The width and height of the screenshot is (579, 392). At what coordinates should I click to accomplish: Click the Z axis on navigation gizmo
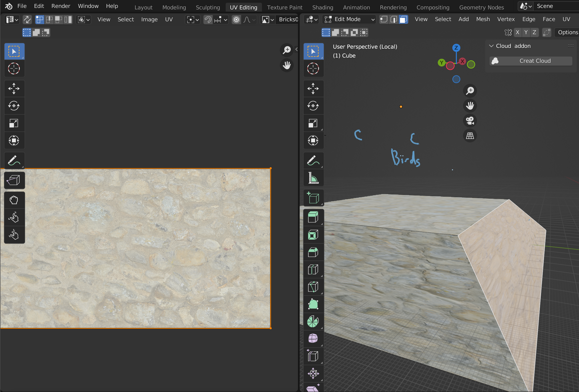coord(456,48)
